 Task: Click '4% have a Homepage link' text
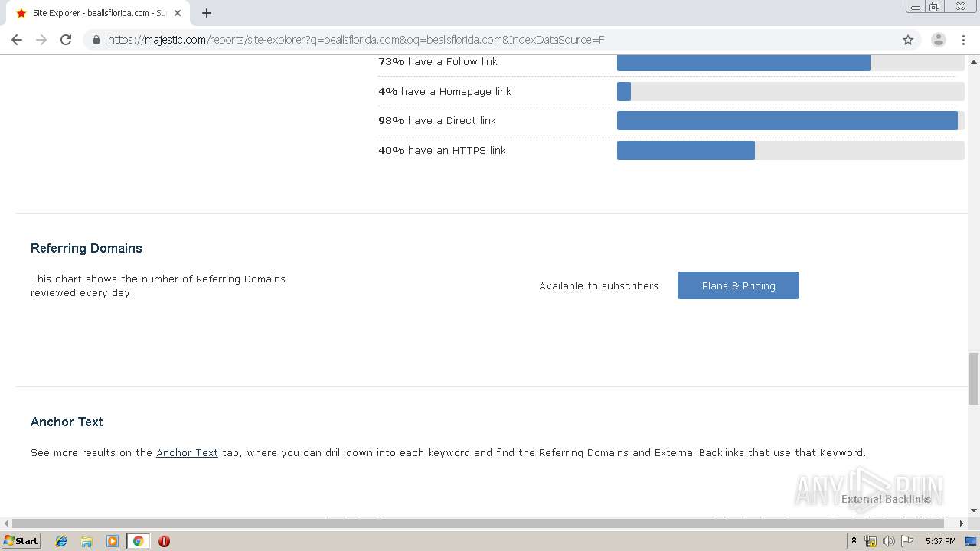tap(445, 92)
